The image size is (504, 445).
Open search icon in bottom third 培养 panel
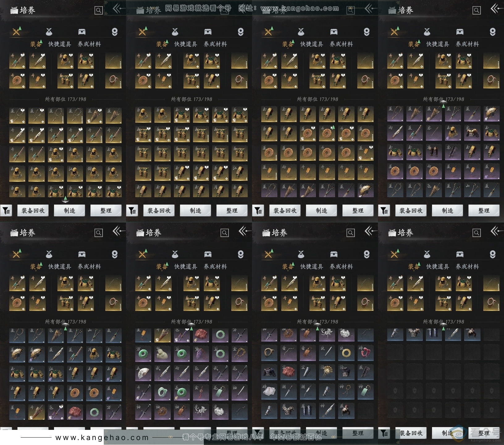pyautogui.click(x=351, y=233)
